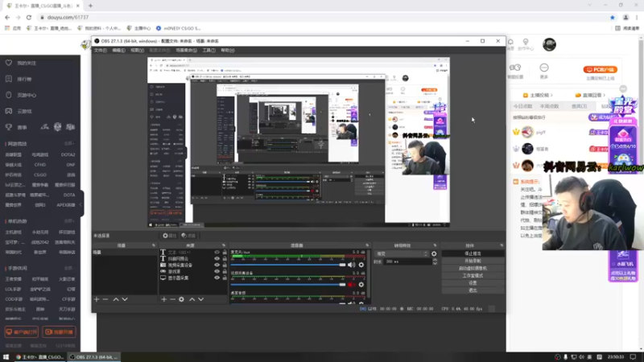Remove the selected scene with minus icon
The image size is (644, 362).
[x=105, y=299]
